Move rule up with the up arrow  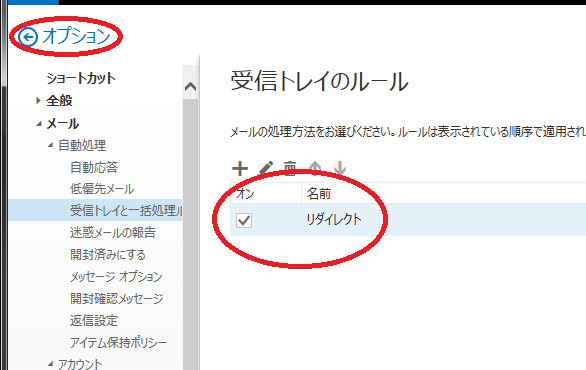coord(315,169)
